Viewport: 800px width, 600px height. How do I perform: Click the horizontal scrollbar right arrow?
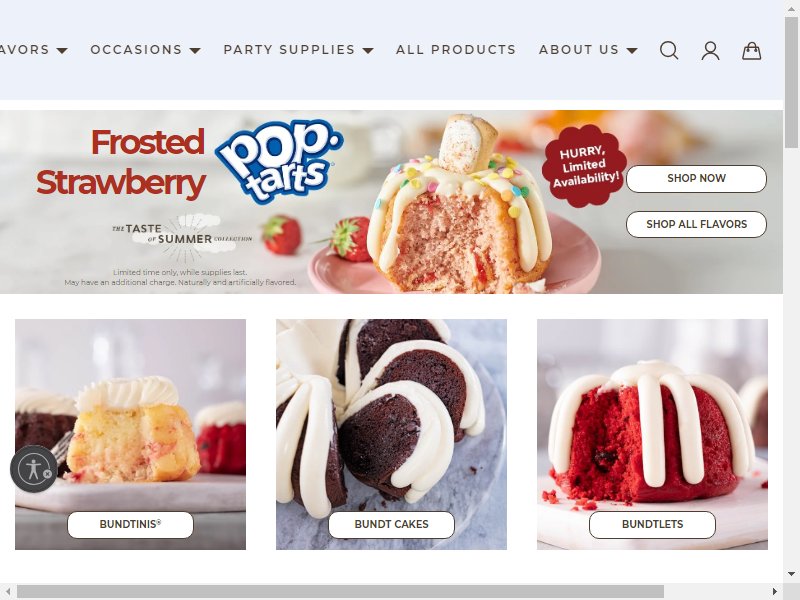tap(774, 591)
